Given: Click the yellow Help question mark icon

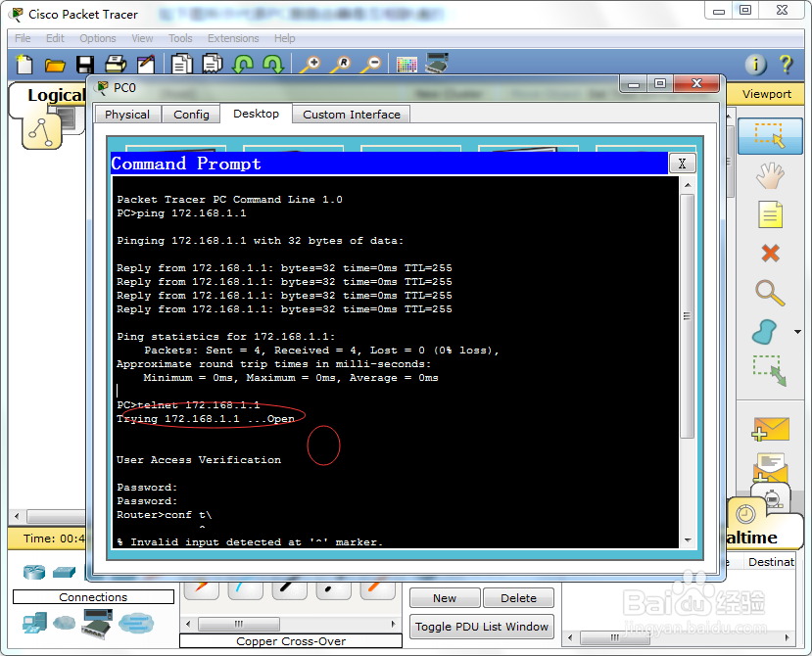Looking at the screenshot, I should click(786, 65).
